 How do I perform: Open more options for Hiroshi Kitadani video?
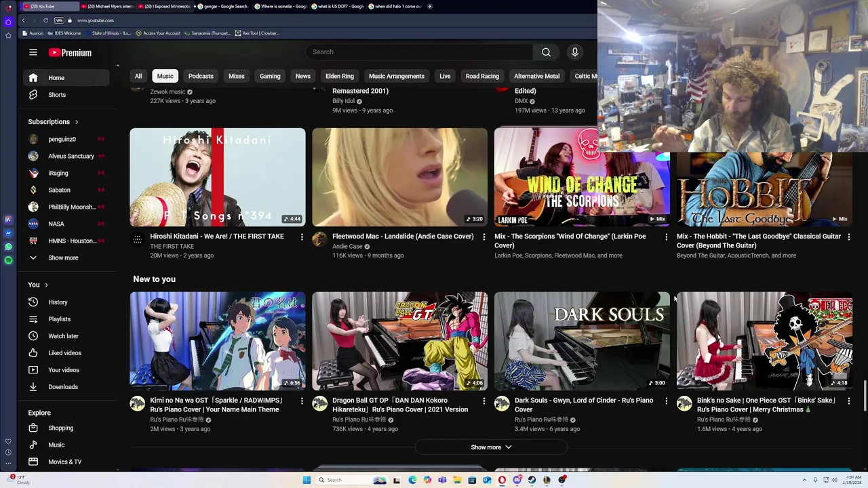(302, 237)
